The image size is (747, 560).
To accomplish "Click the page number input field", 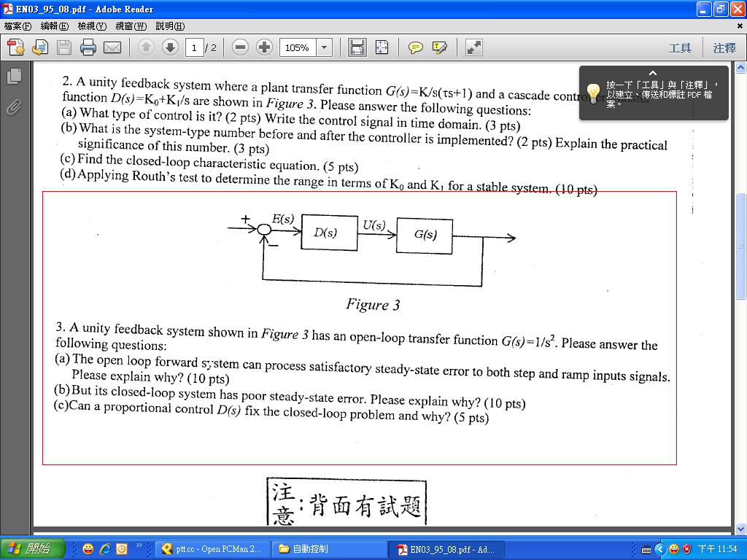I will [x=194, y=47].
